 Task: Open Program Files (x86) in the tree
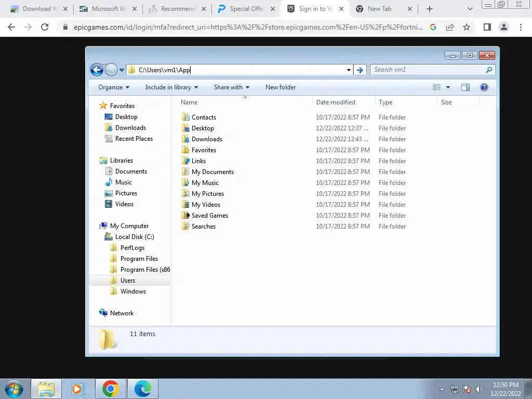coord(145,270)
